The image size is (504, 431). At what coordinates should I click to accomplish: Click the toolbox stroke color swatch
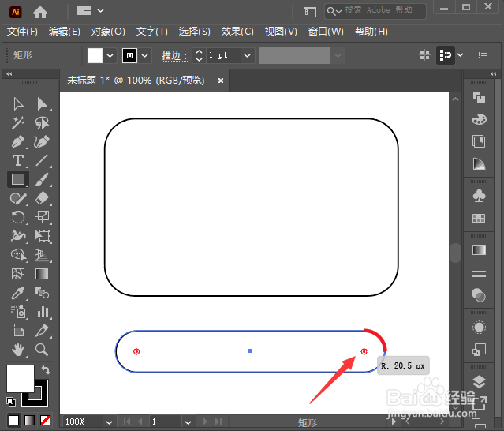[x=41, y=399]
